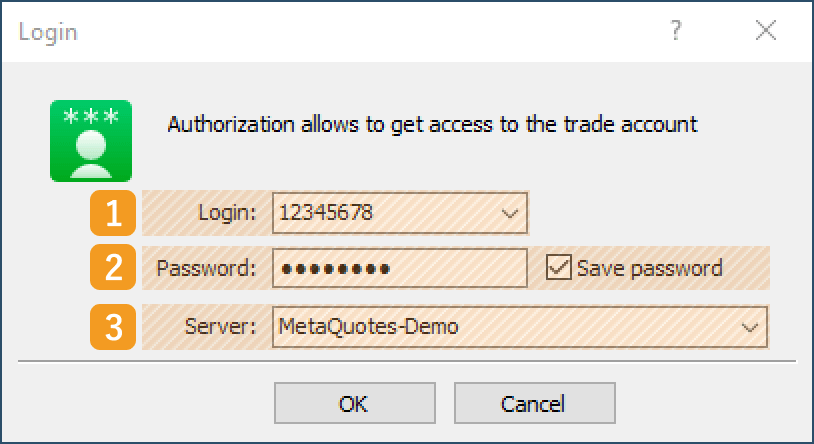Expand the Login account dropdown arrow
Screen dimensions: 814x444
509,212
